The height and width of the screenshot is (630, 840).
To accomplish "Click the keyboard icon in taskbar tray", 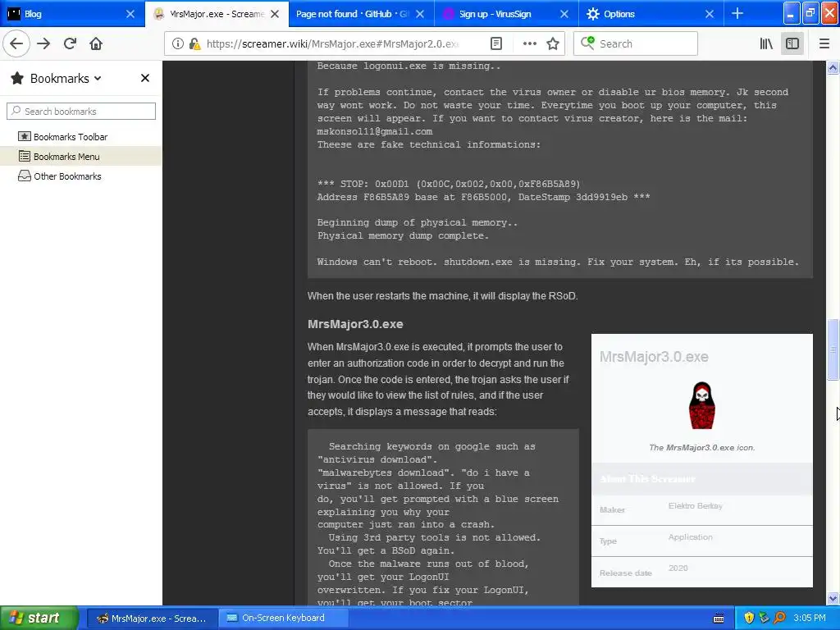I will coord(719,619).
